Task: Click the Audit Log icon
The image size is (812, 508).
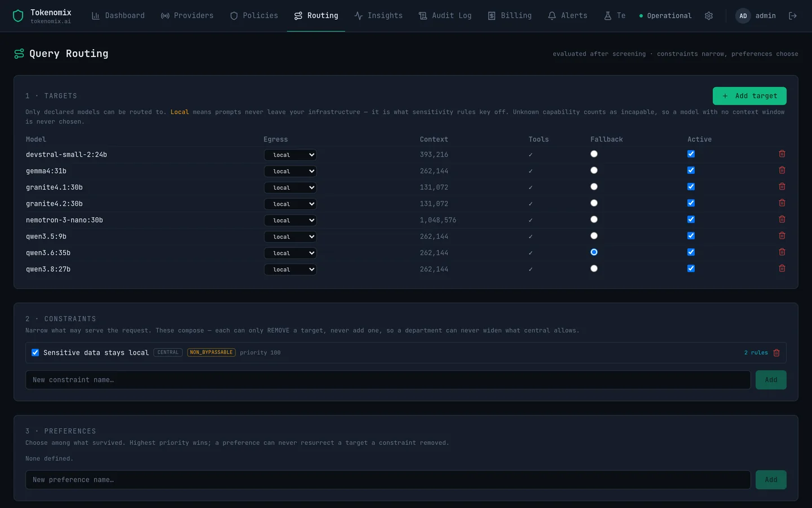Action: 423,16
